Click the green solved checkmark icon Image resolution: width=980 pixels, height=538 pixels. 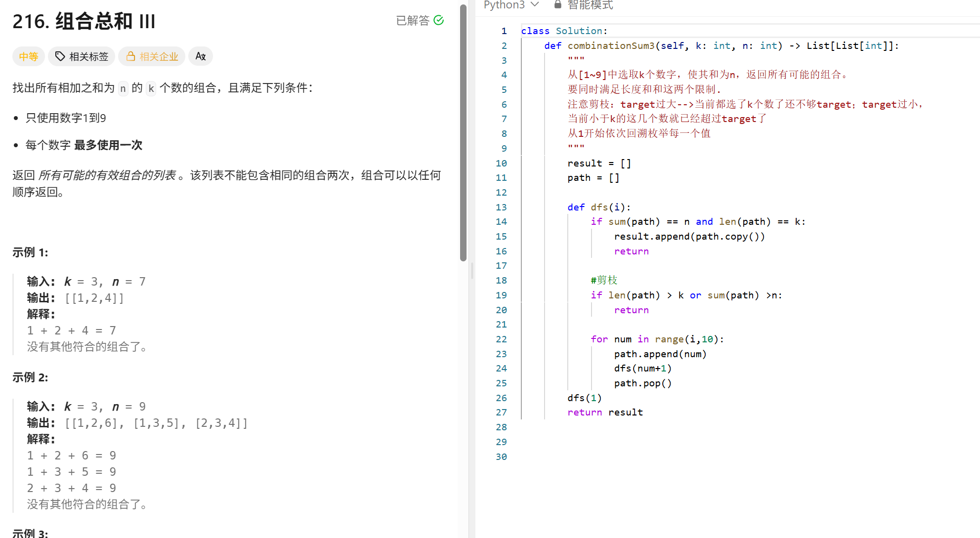(438, 20)
